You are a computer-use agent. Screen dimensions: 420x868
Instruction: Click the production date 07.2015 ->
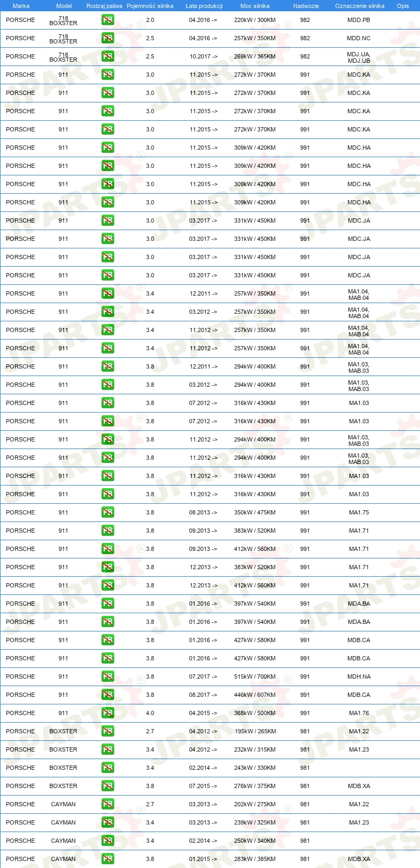(203, 786)
